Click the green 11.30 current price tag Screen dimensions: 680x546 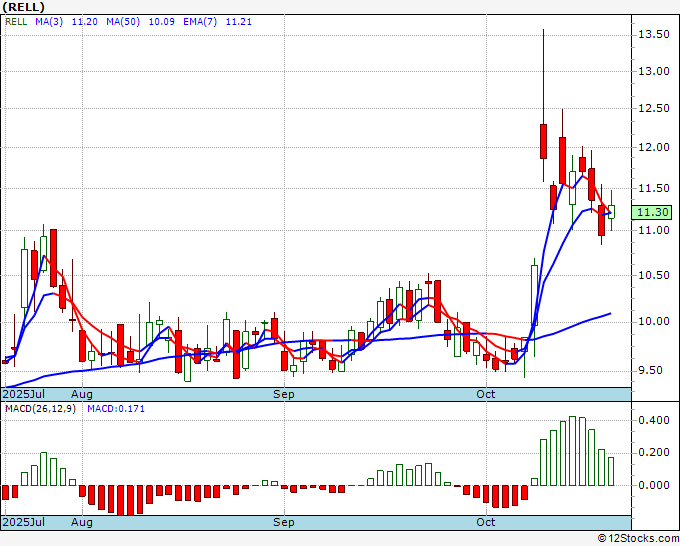pos(655,213)
